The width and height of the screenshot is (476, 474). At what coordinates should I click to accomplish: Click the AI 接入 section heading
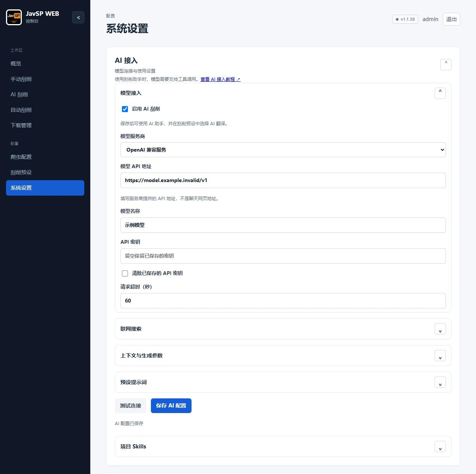[126, 61]
